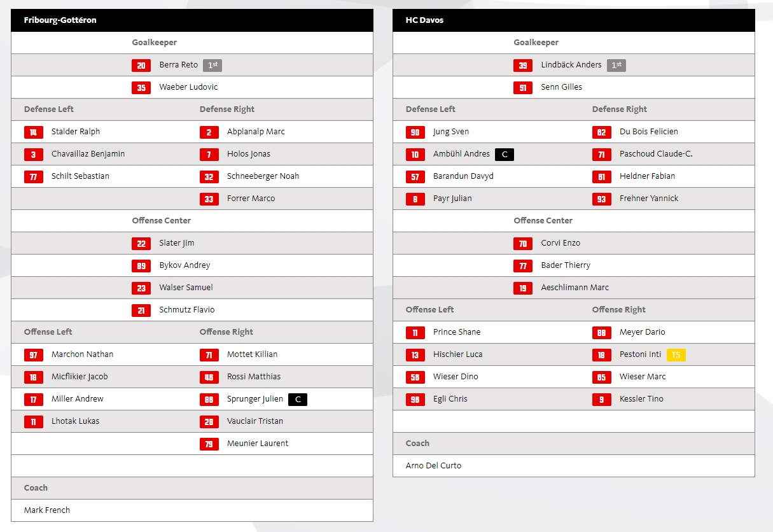Click the number 97 badge for Marchon Nathan
Viewport: 773px width, 532px height.
click(x=34, y=354)
